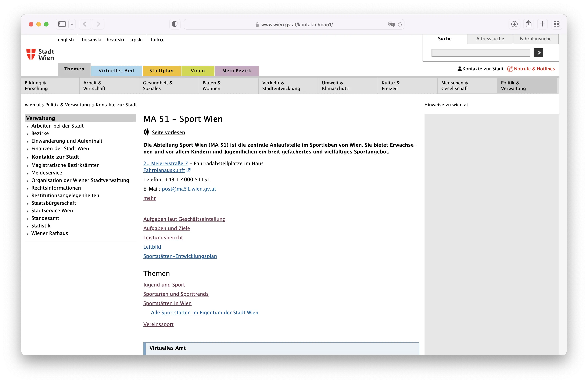Show tab overview grid icon

pos(557,24)
